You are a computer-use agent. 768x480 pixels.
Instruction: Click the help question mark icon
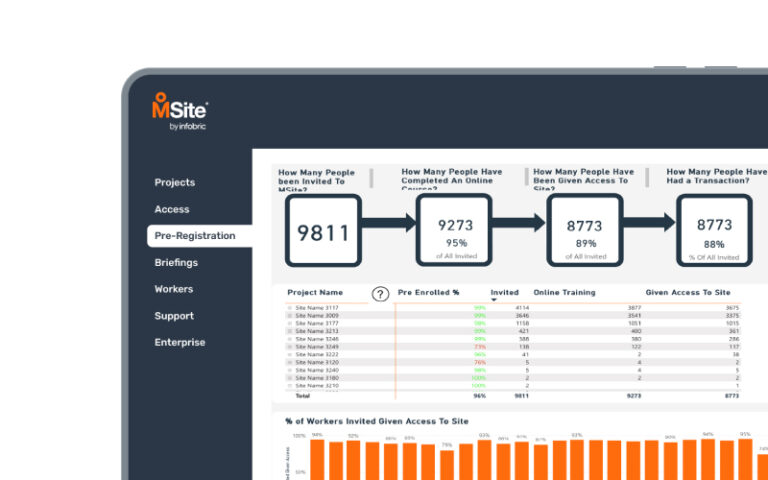tap(380, 294)
